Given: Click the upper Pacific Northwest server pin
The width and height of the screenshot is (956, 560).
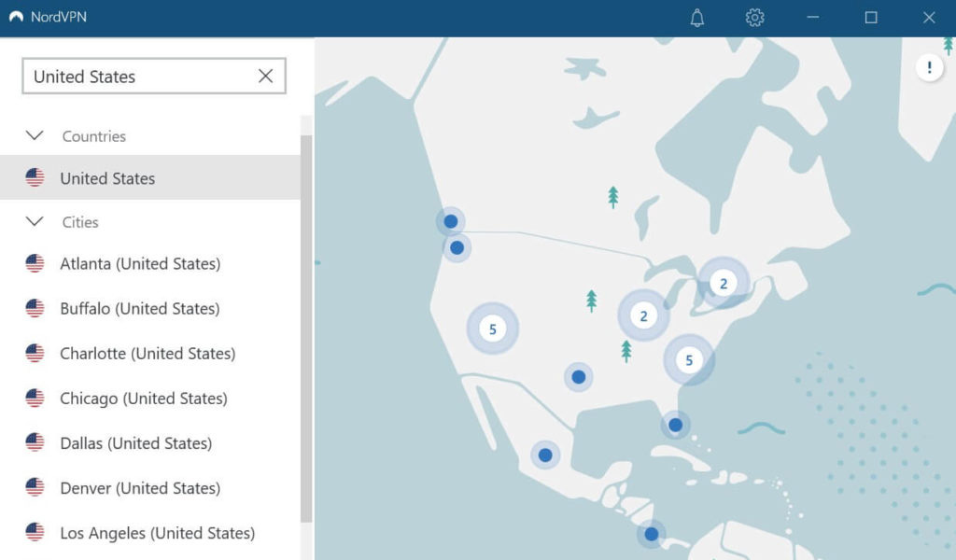Looking at the screenshot, I should click(x=451, y=221).
